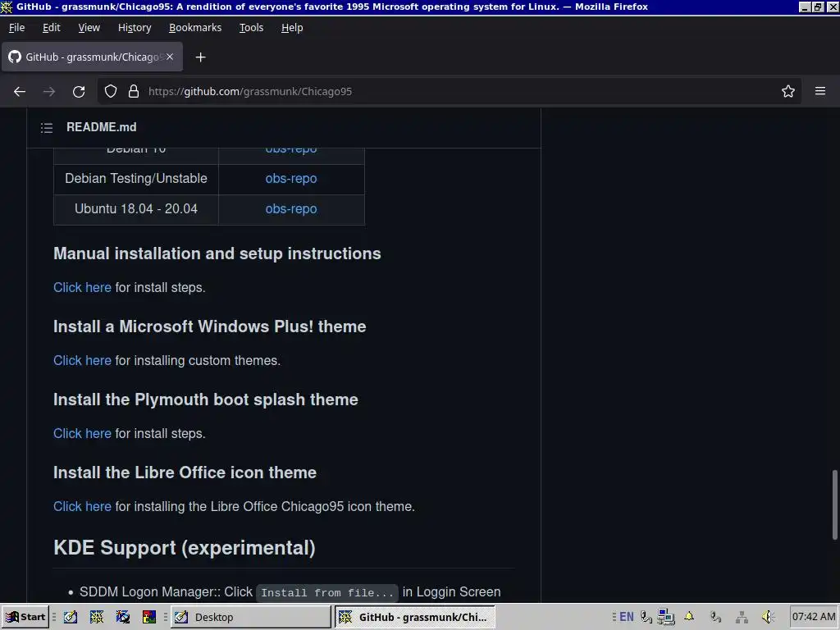Launch the second quick-launch web browser icon
Screen dimensions: 840x630
tap(97, 617)
